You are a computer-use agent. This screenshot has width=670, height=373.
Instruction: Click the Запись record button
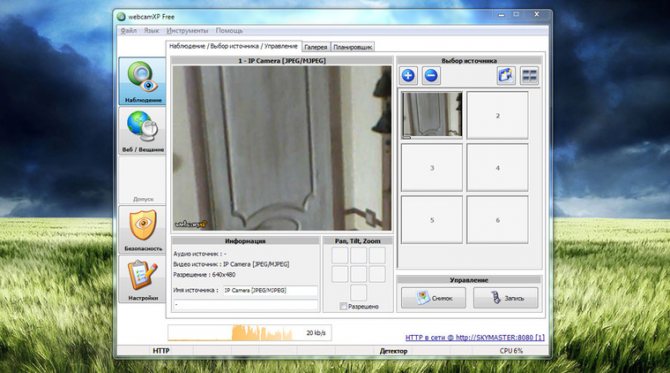[505, 298]
